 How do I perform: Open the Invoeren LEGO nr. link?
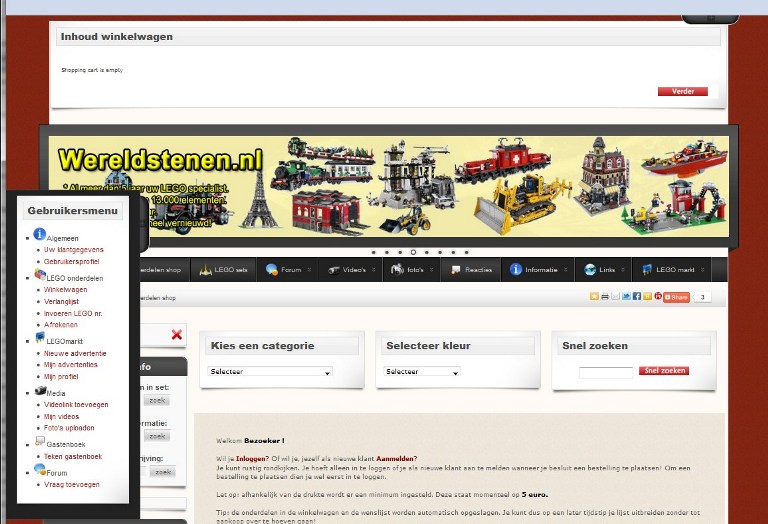(x=73, y=313)
